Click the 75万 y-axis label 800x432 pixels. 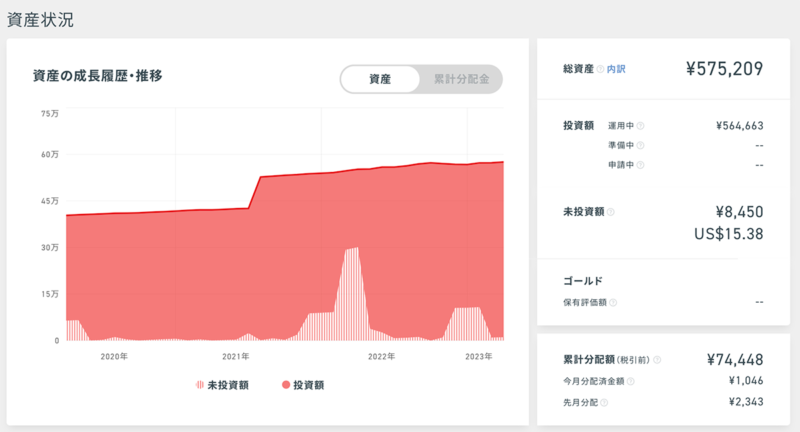tap(50, 113)
